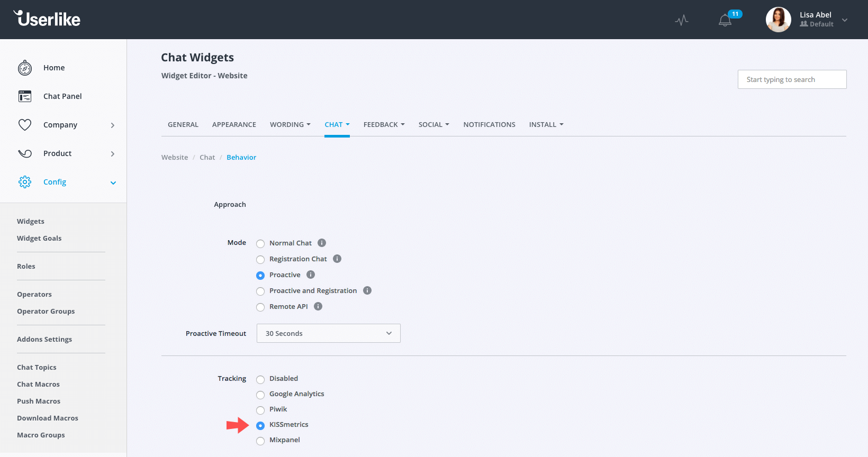This screenshot has height=457, width=868.
Task: Expand the SOCIAL tab menu
Action: [434, 125]
